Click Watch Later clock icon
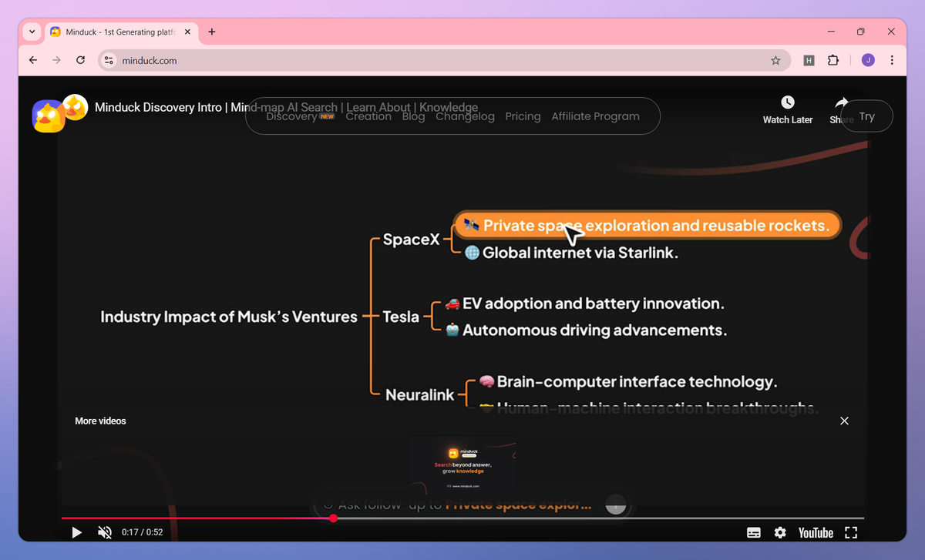 tap(787, 102)
